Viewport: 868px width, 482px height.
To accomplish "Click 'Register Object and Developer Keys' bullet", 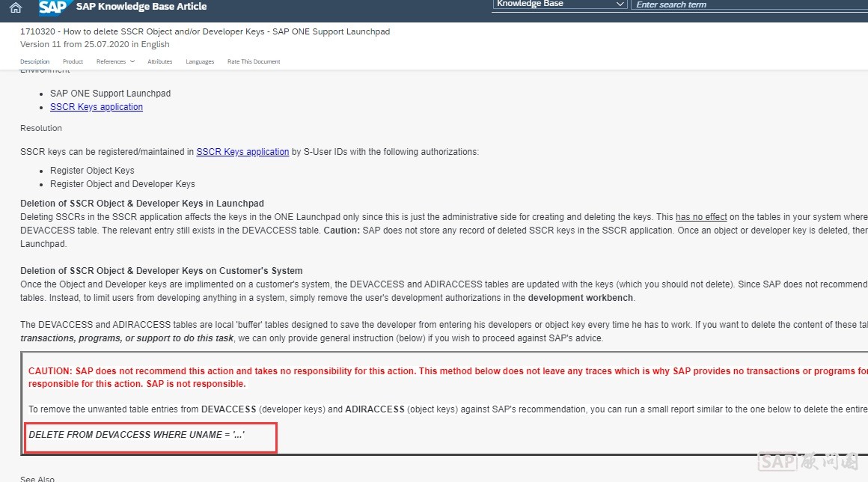I will (122, 183).
